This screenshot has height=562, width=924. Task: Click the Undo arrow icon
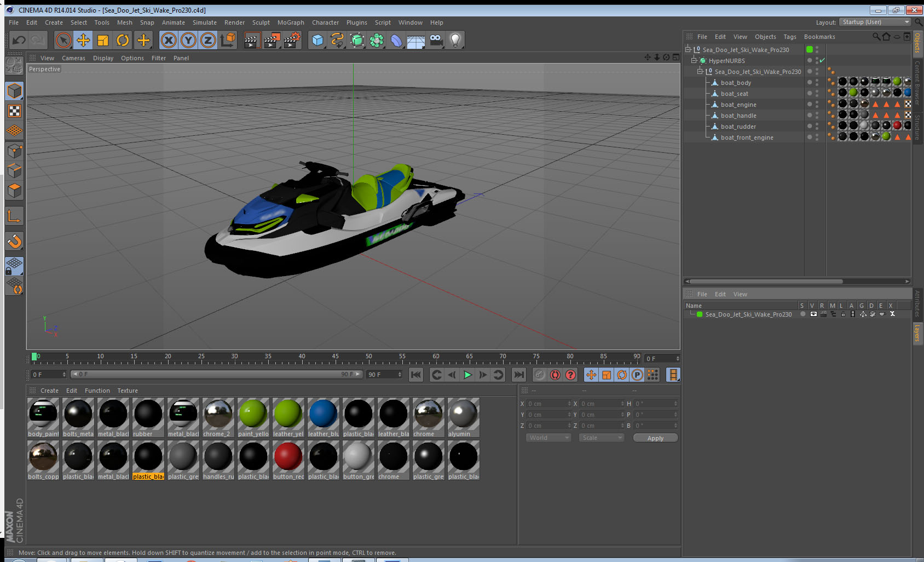[19, 40]
